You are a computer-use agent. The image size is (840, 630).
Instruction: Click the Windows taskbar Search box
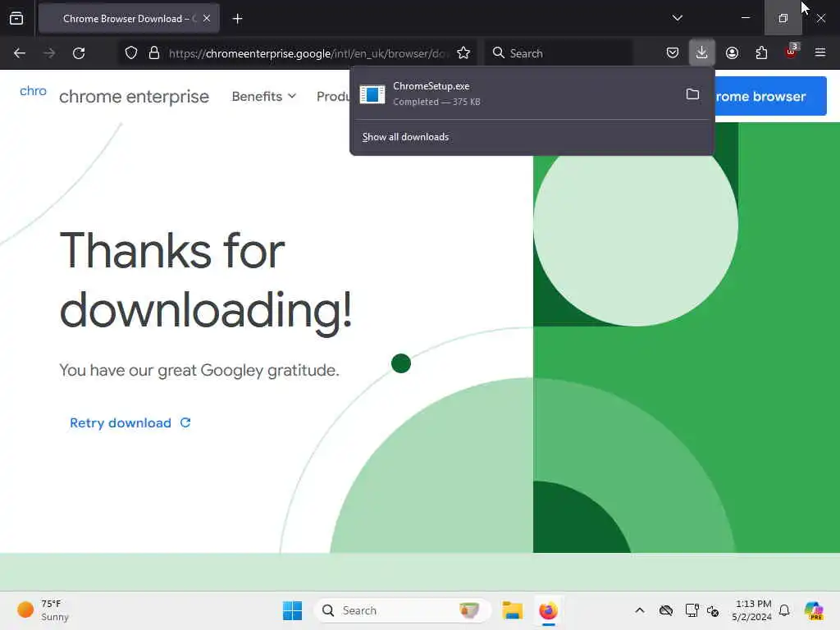(402, 610)
